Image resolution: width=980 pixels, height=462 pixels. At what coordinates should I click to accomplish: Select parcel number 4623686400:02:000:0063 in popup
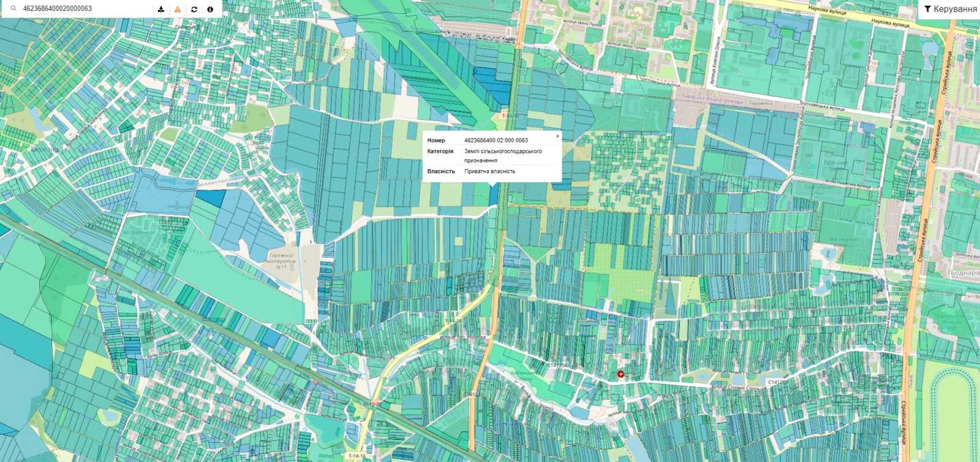(496, 140)
